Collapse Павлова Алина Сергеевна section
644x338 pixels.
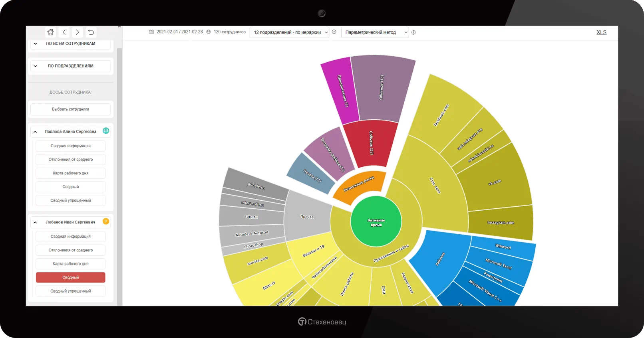[x=71, y=132]
